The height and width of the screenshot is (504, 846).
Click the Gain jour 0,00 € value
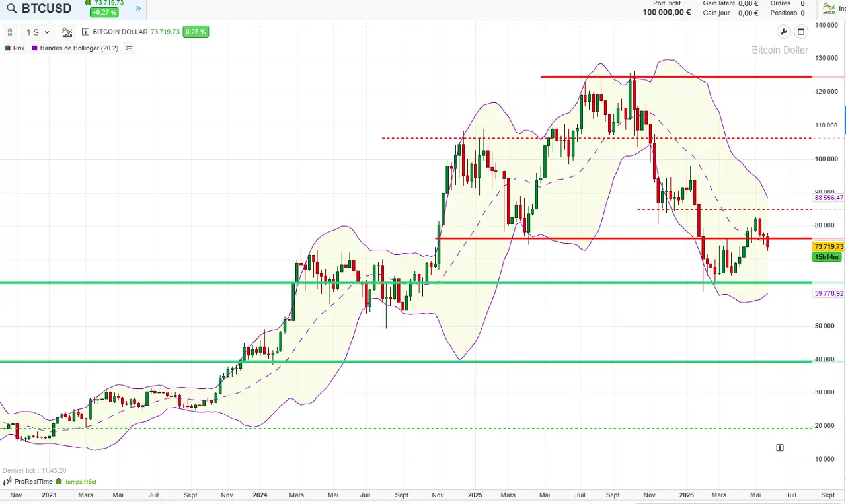point(748,13)
